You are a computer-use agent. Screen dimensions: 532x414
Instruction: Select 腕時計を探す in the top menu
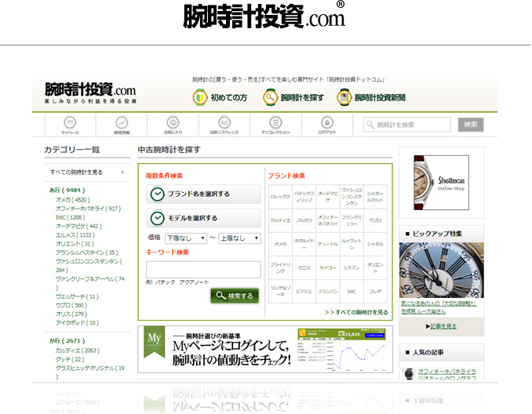[302, 98]
